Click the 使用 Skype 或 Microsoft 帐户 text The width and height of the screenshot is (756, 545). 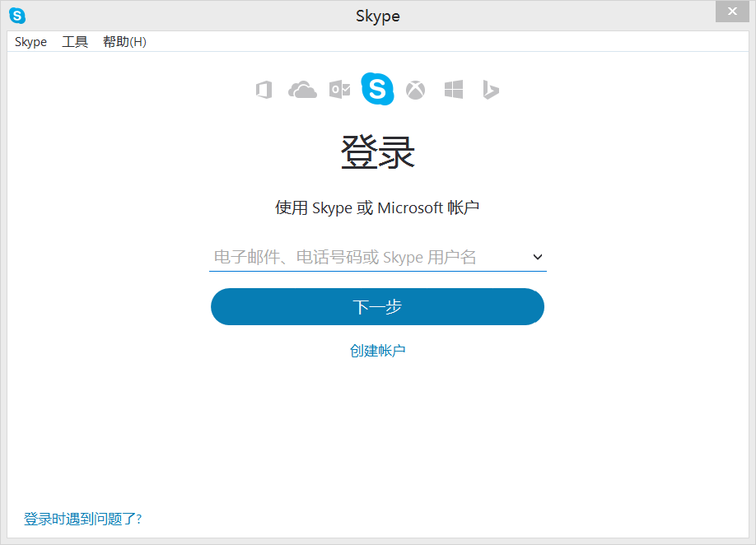(x=377, y=207)
